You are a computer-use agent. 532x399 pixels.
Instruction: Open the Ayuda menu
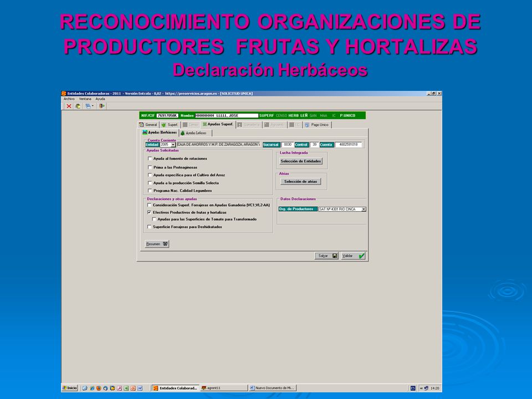click(100, 99)
